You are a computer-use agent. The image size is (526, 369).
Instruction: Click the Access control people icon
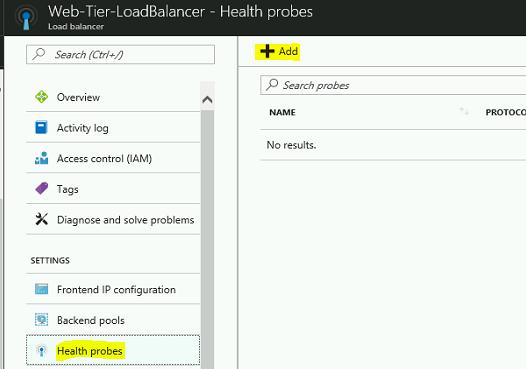point(42,158)
